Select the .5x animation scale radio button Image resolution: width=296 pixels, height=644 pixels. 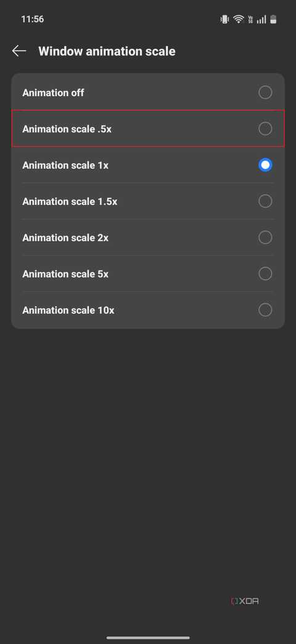click(265, 129)
